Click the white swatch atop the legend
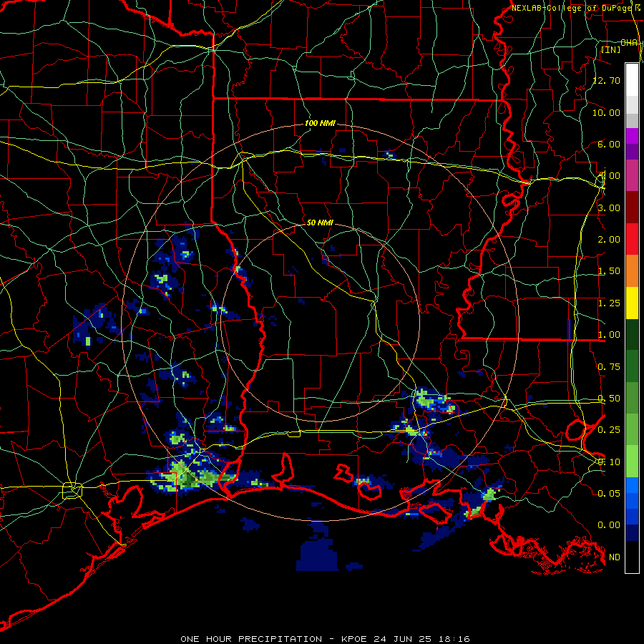This screenshot has width=644, height=644. pyautogui.click(x=632, y=79)
